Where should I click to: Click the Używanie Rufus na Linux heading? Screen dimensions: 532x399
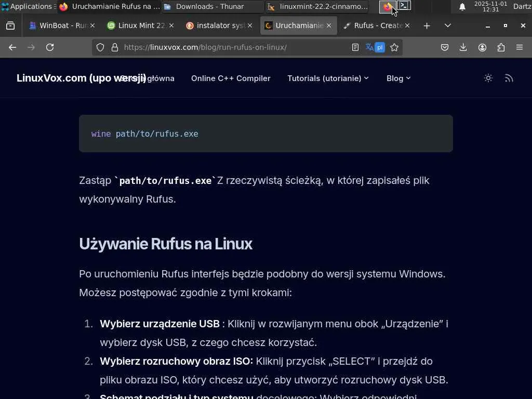click(x=166, y=244)
